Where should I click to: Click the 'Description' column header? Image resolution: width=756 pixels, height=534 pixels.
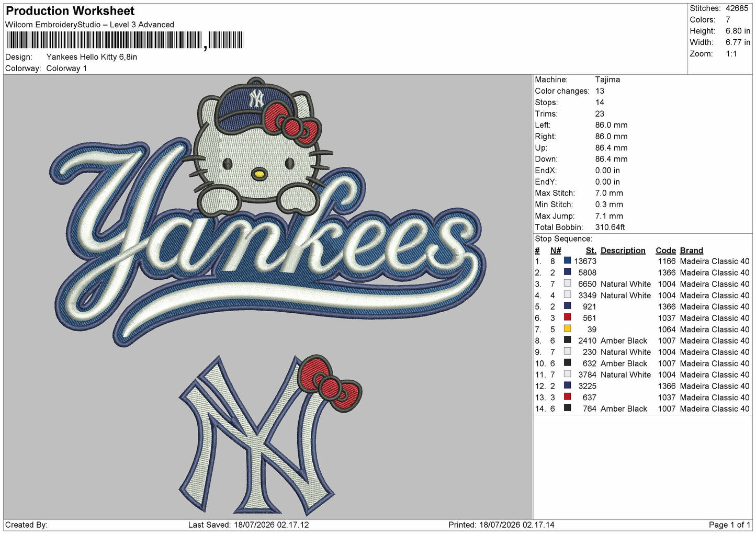coord(623,251)
